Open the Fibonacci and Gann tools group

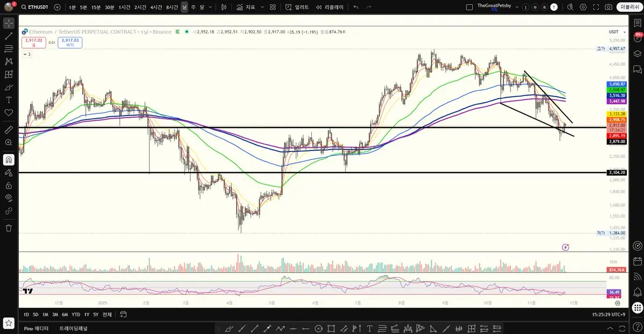pos(9,49)
